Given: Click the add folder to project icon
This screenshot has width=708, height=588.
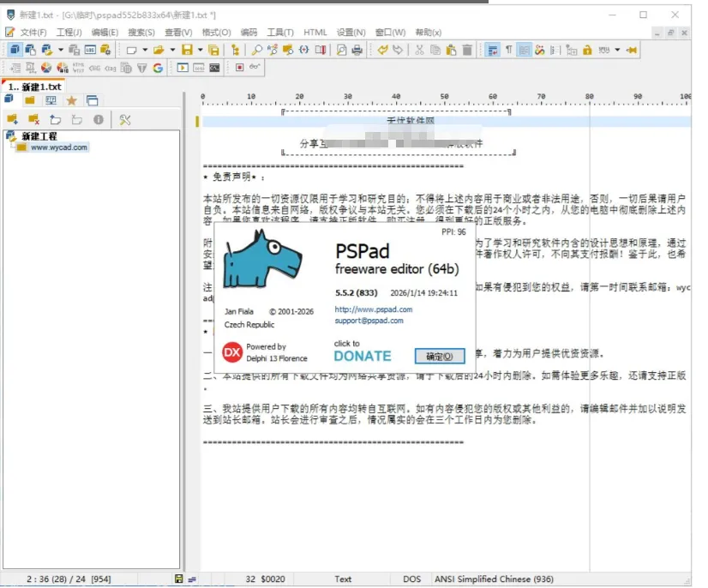Looking at the screenshot, I should [x=12, y=120].
